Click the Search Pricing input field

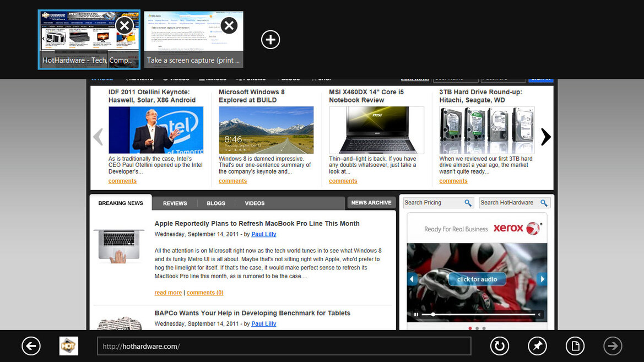point(432,203)
